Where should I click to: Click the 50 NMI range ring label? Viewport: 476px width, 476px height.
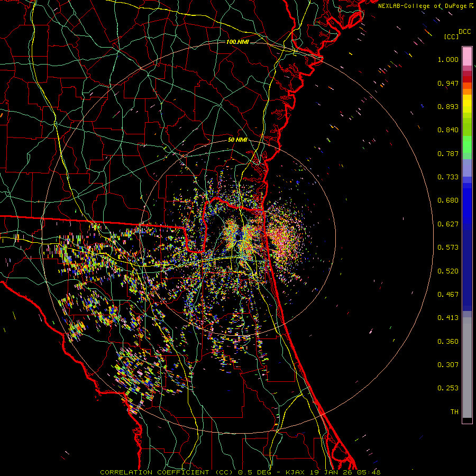click(x=237, y=140)
